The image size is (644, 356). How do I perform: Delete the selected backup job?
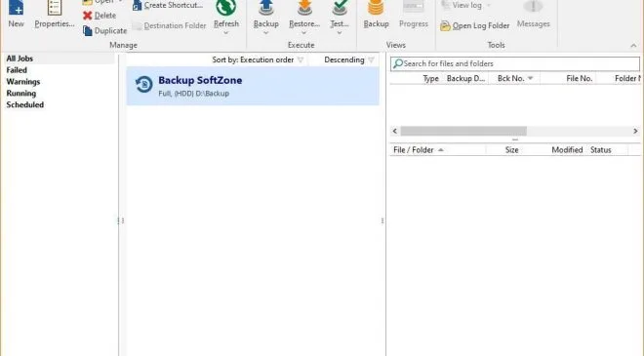100,16
